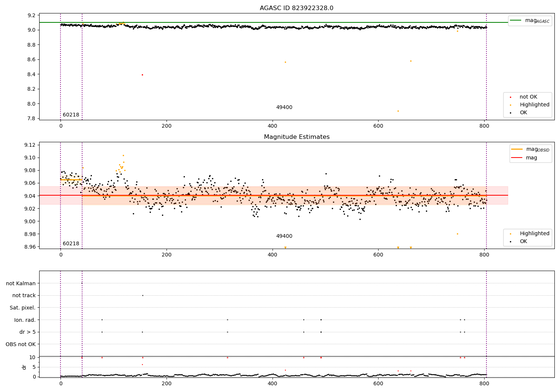Click the 'Magnitude Estimates' plot title
Image resolution: width=560 pixels, height=392 pixels.
coord(297,137)
